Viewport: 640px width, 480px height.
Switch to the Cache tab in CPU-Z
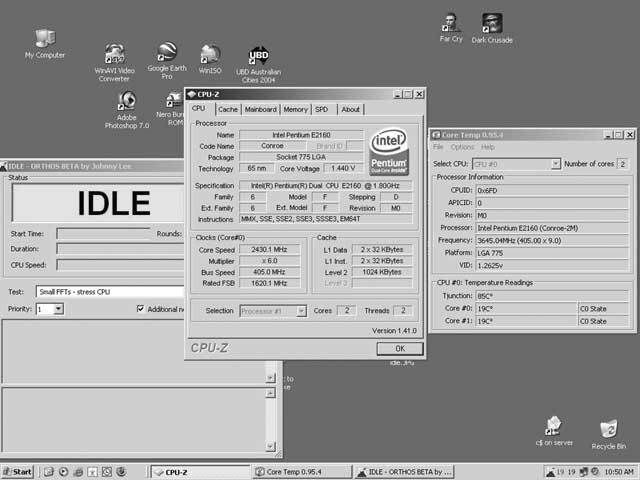(x=228, y=109)
